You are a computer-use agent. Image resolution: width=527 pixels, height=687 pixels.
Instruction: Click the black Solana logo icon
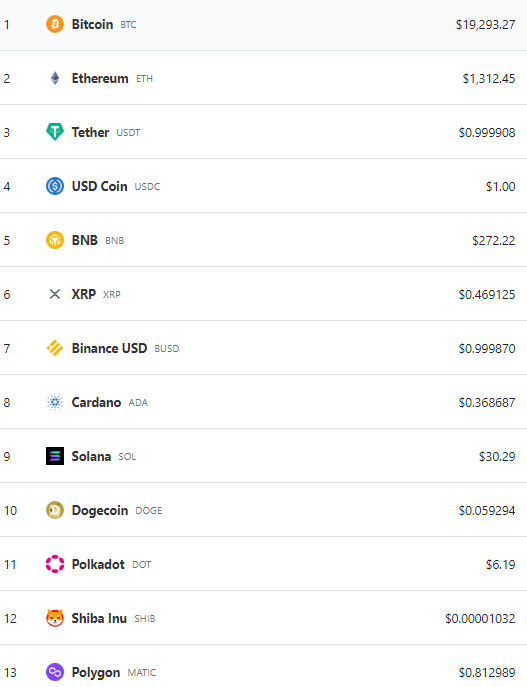(x=55, y=456)
